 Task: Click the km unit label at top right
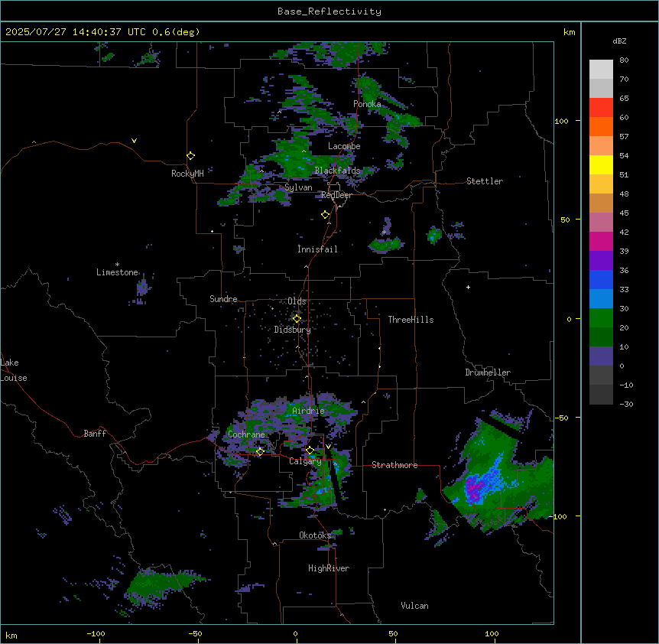(569, 32)
